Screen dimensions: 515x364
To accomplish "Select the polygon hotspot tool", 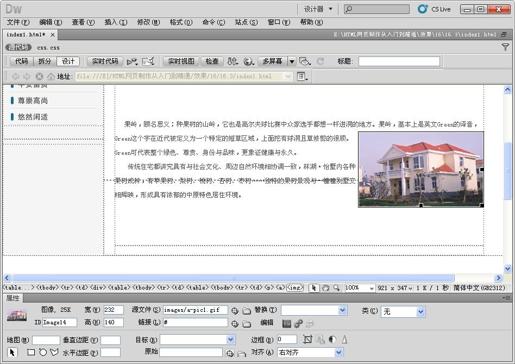I will pyautogui.click(x=54, y=352).
